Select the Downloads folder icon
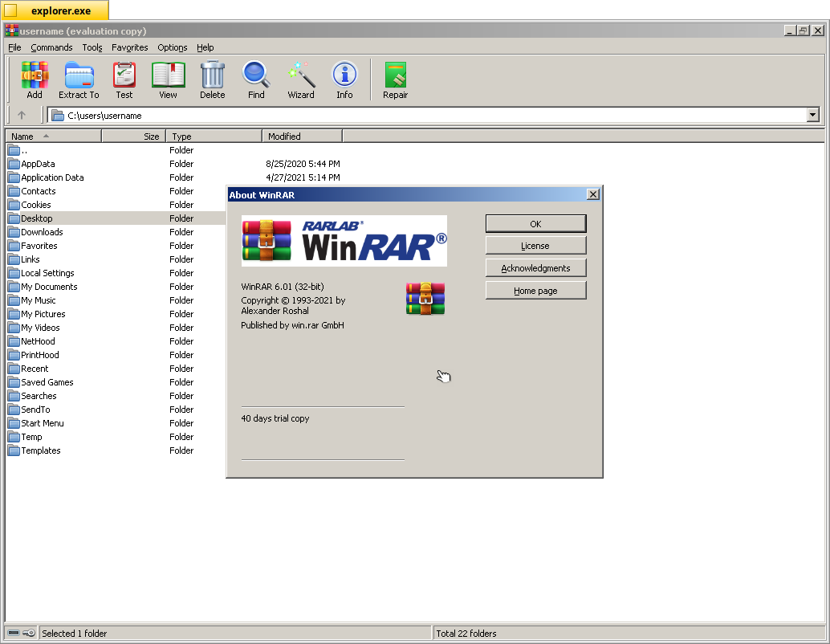Screen dimensions: 830x644 14,232
